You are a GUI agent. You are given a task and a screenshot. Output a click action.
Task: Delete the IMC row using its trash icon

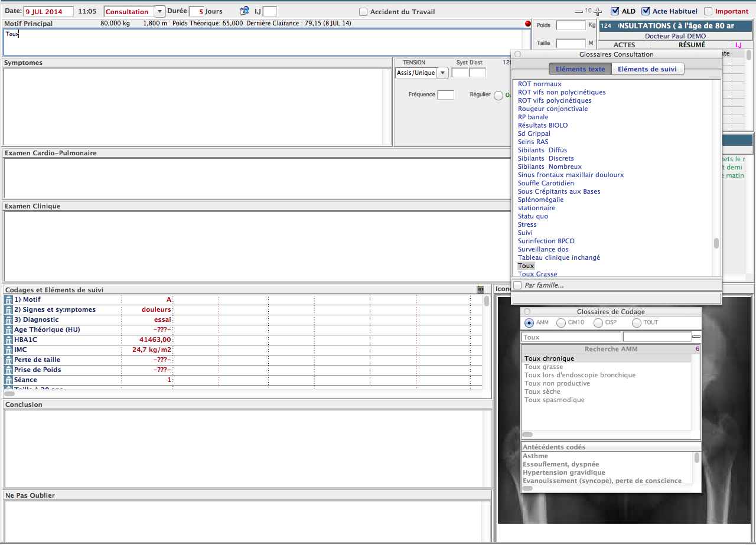(8, 350)
